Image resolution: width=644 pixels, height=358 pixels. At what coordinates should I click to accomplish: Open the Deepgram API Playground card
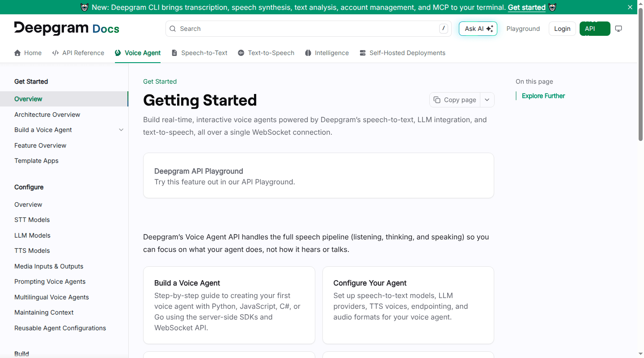point(318,175)
